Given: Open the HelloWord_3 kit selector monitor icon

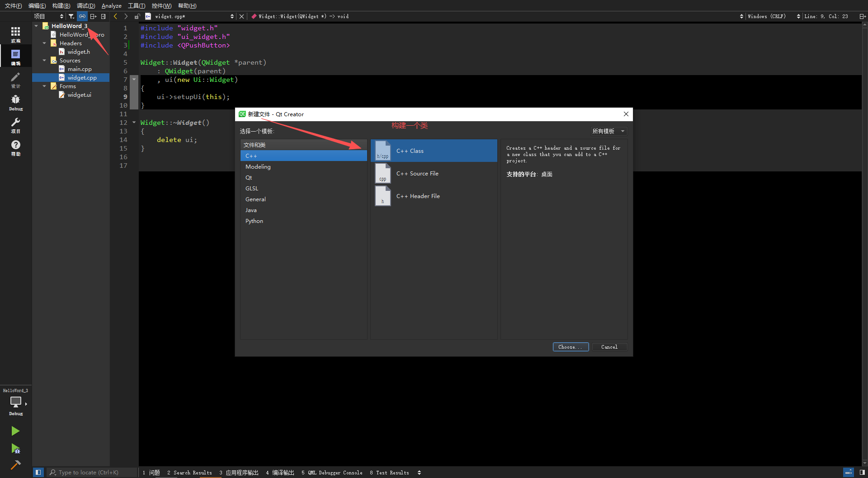Looking at the screenshot, I should 16,402.
